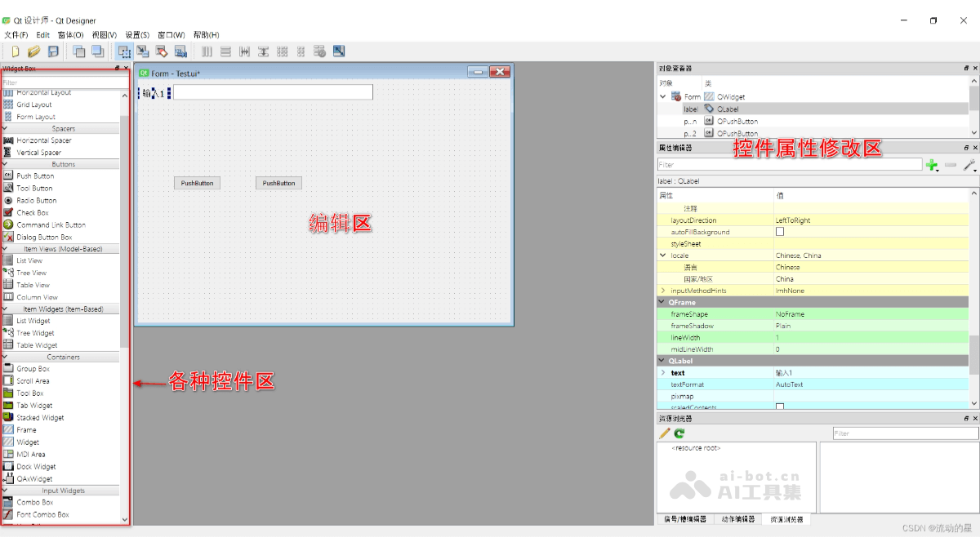Toggle the autoFillBackground checkbox

[x=779, y=232]
